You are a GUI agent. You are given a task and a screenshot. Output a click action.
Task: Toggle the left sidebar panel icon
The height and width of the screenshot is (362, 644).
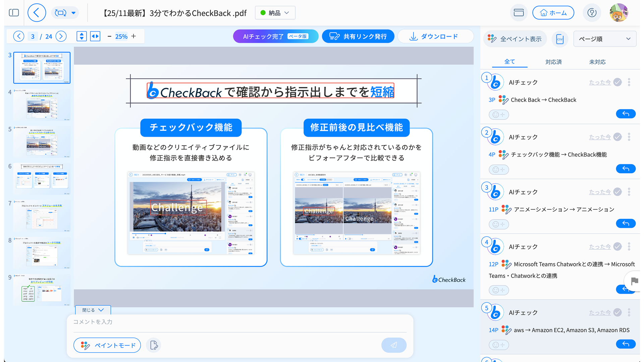point(14,13)
